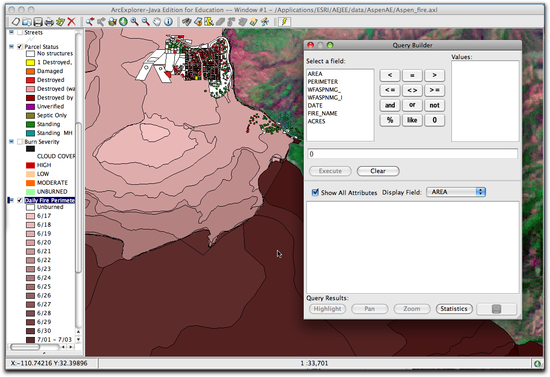This screenshot has height=377, width=550.
Task: Click the grayed Attributes hand icon
Action: [x=242, y=22]
